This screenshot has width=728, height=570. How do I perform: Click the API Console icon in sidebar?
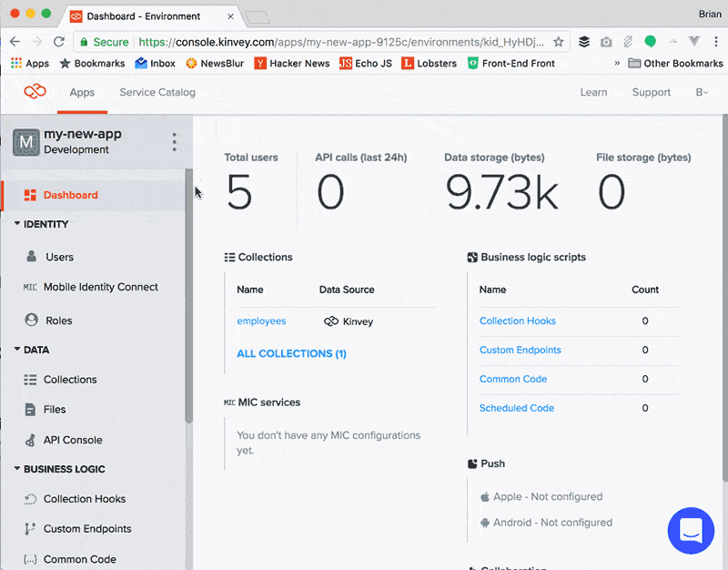tap(30, 440)
